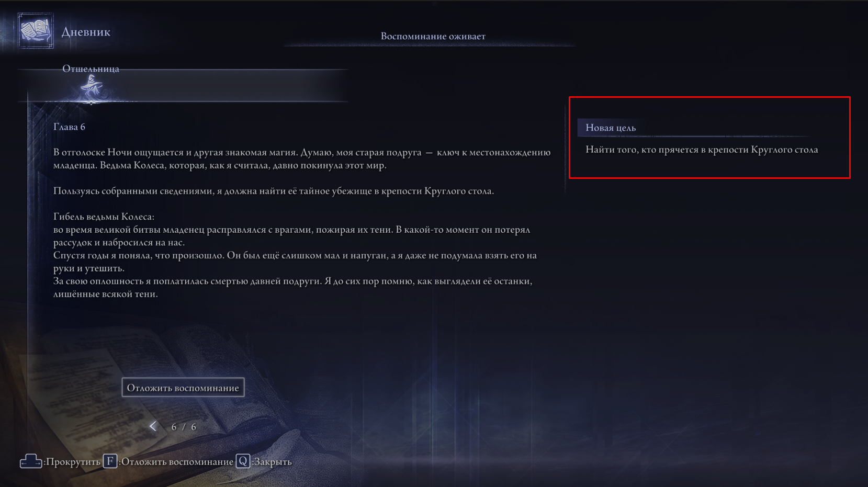868x487 pixels.
Task: Click the 6 / 6 page indicator
Action: pyautogui.click(x=184, y=427)
